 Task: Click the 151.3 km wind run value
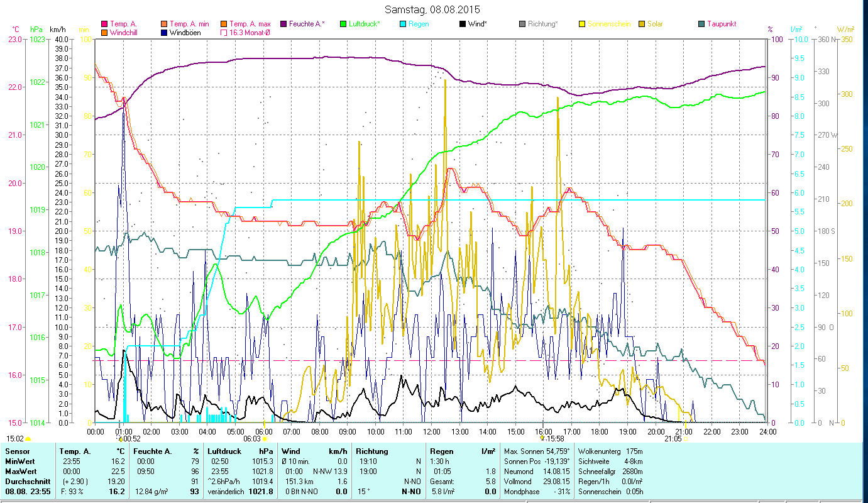(x=299, y=481)
